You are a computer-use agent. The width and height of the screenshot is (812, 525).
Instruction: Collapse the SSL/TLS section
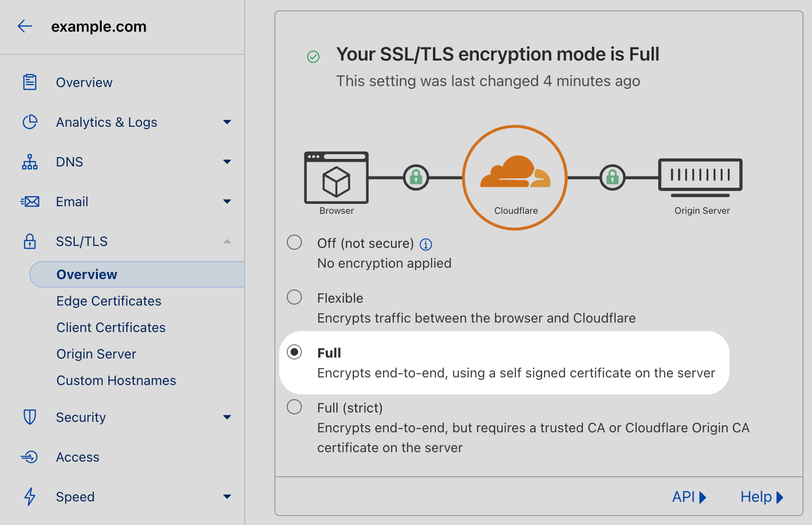tap(228, 241)
